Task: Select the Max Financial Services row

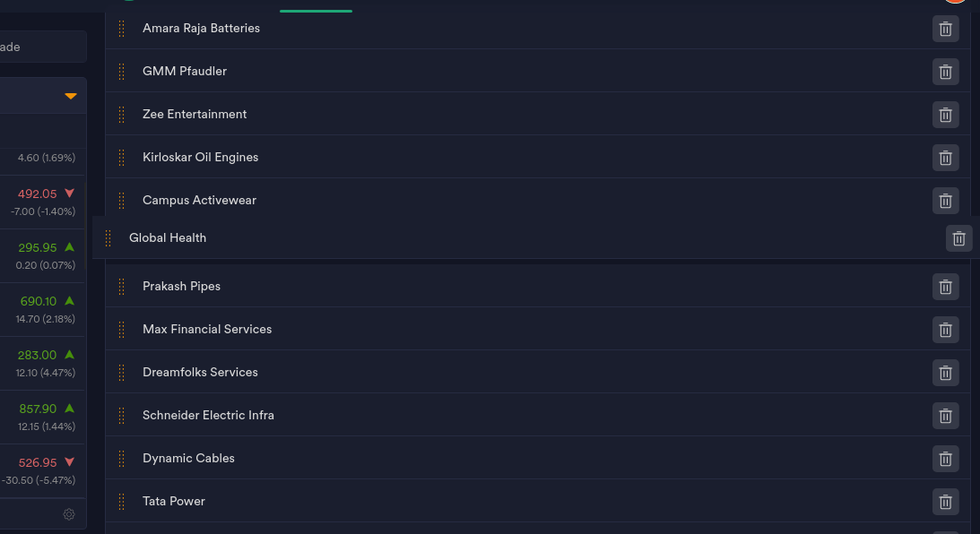Action: point(537,329)
